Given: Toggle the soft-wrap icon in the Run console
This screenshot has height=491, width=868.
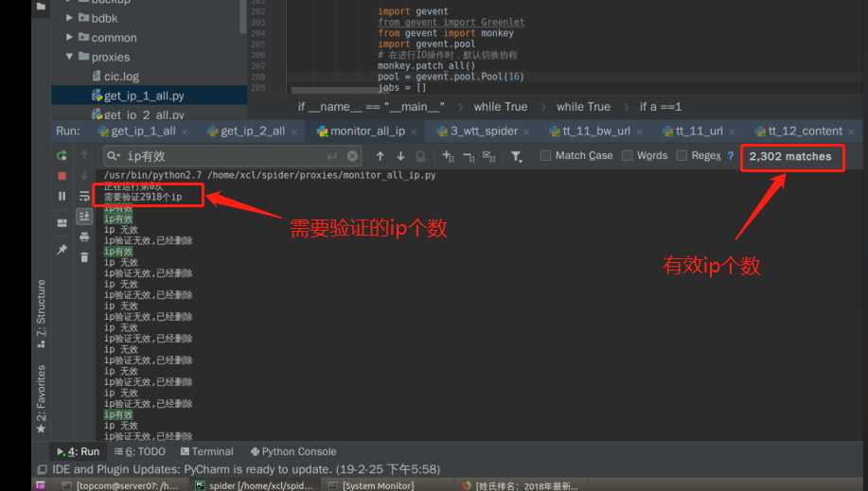Looking at the screenshot, I should [x=84, y=196].
